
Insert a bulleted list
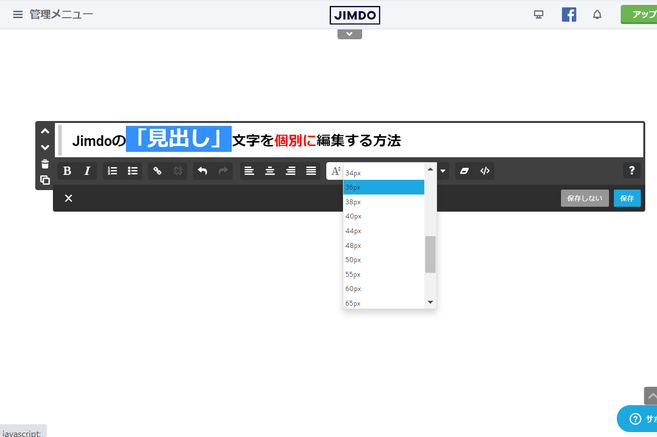tap(133, 171)
